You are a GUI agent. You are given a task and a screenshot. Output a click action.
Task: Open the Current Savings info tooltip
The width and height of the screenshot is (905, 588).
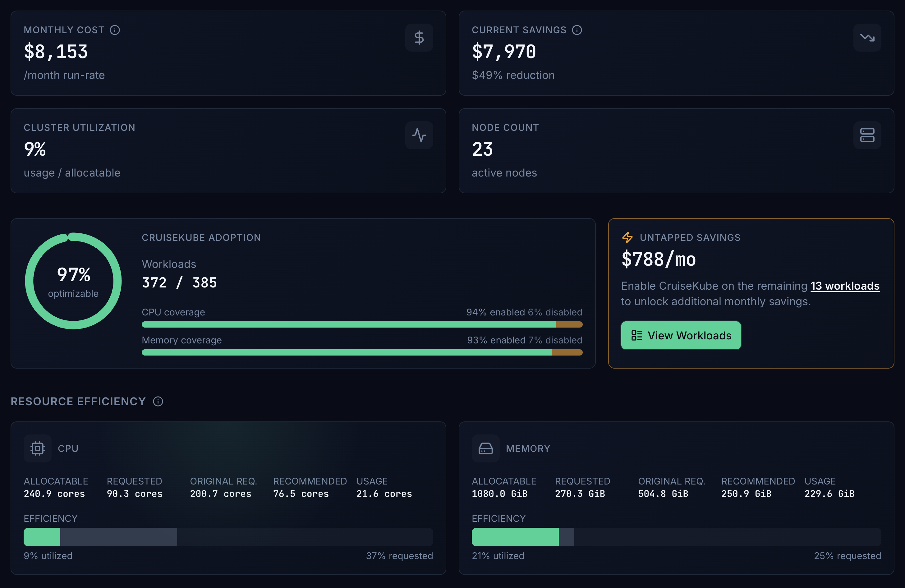577,30
